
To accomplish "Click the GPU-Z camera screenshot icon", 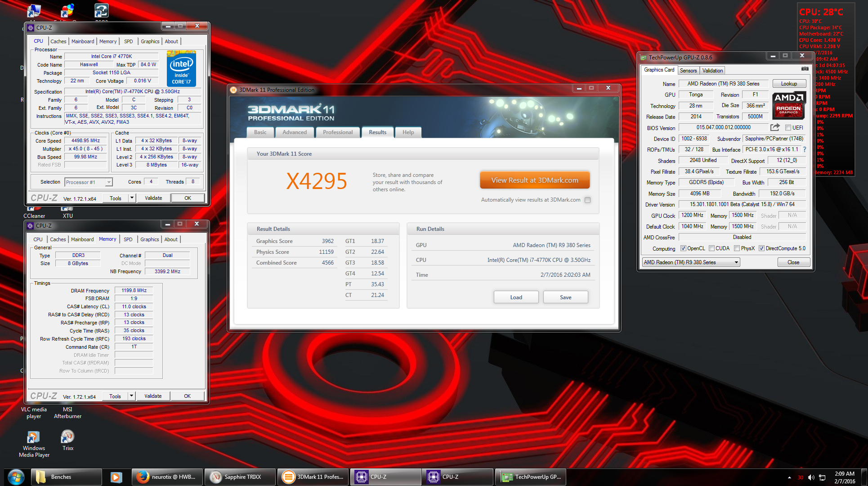I will (805, 69).
